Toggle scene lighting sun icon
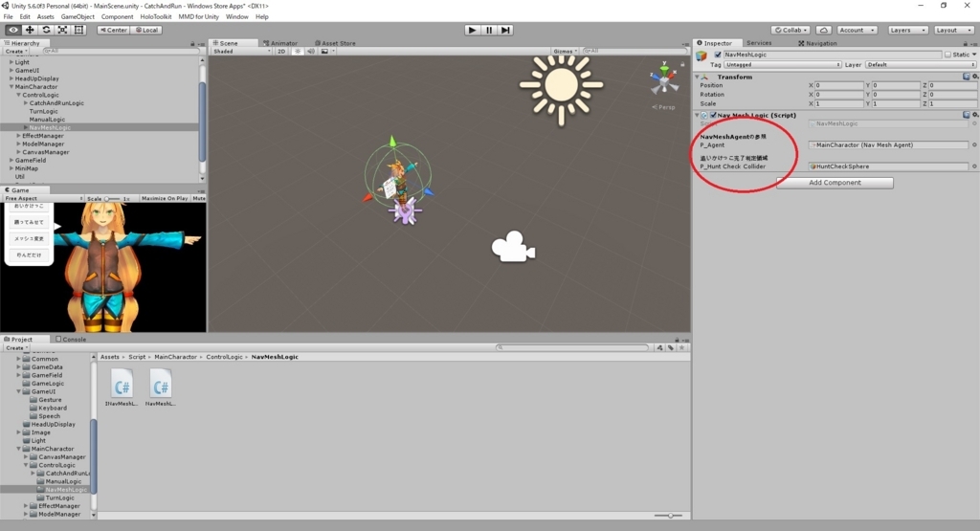This screenshot has width=980, height=531. [298, 52]
